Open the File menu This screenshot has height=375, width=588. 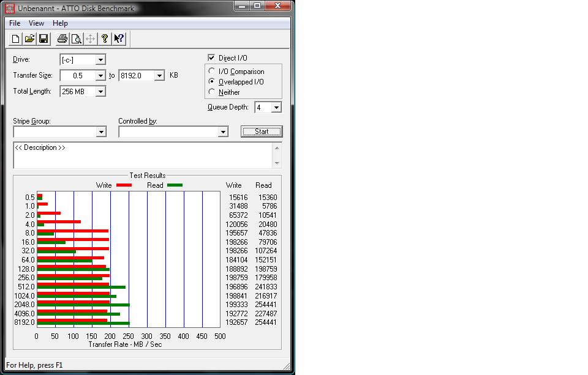point(15,23)
